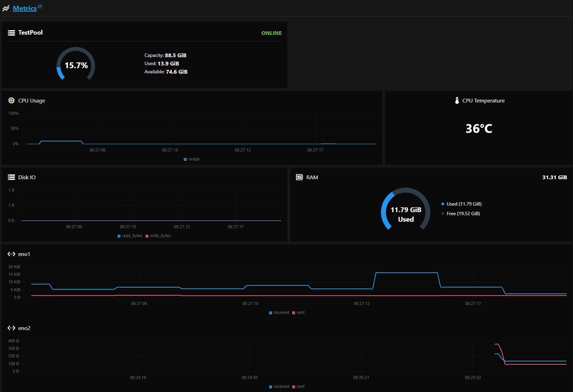Viewport: 573px width, 392px height.
Task: Click the eno2 network interface icon
Action: click(11, 328)
